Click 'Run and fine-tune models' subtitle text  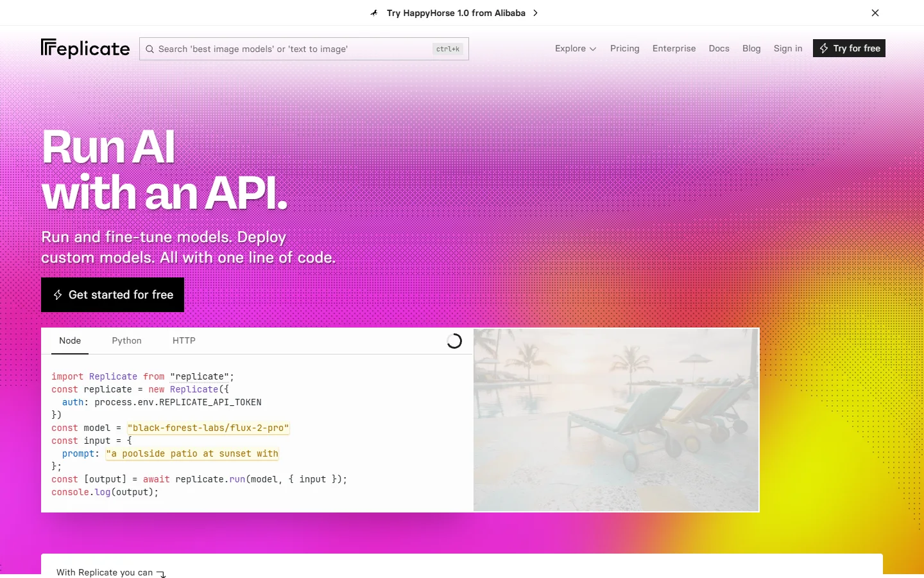pyautogui.click(x=188, y=247)
